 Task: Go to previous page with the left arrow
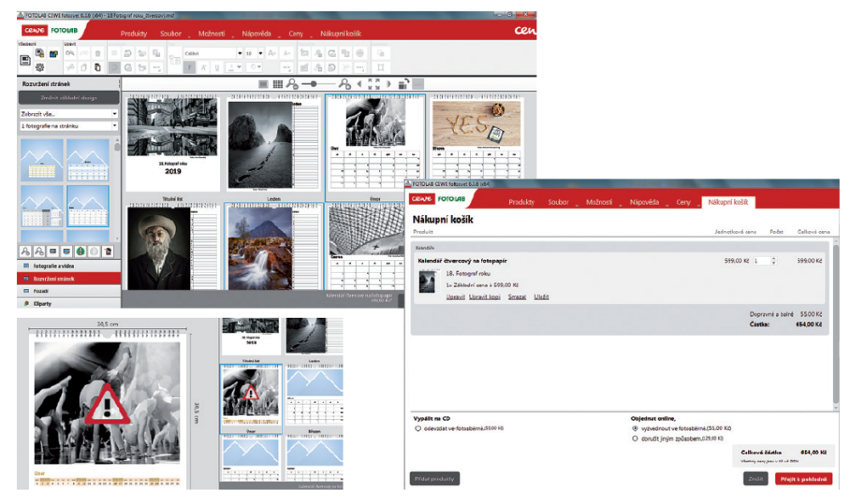359,84
